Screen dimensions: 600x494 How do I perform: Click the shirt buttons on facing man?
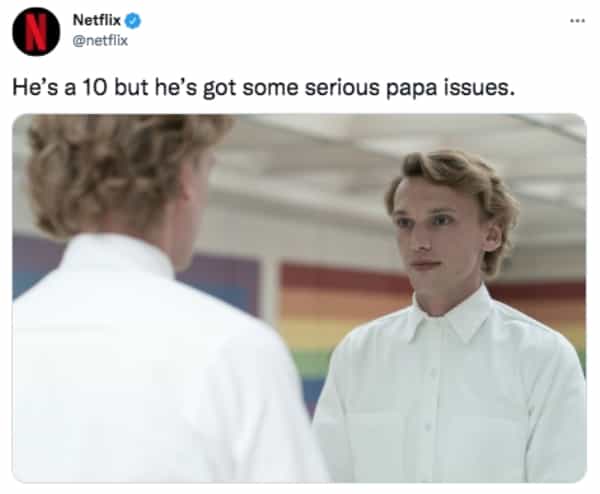(x=430, y=398)
